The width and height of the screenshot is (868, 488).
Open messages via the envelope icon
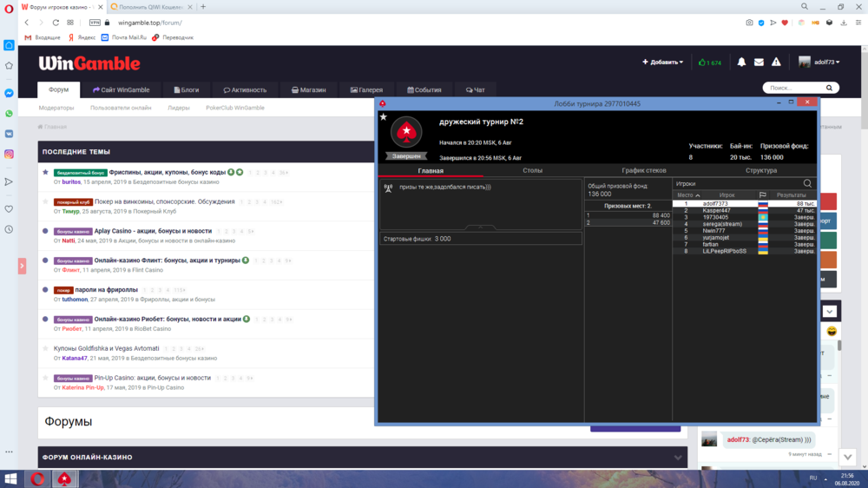point(759,63)
